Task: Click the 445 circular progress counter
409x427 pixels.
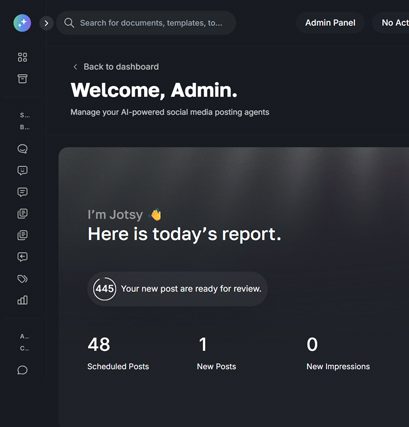Action: [105, 289]
